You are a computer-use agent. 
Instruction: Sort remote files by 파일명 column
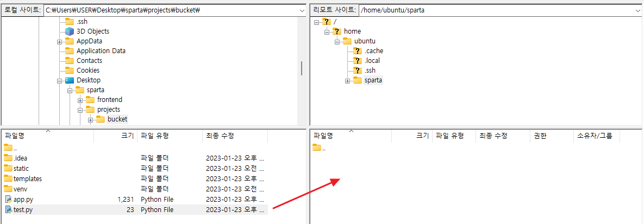pos(351,136)
